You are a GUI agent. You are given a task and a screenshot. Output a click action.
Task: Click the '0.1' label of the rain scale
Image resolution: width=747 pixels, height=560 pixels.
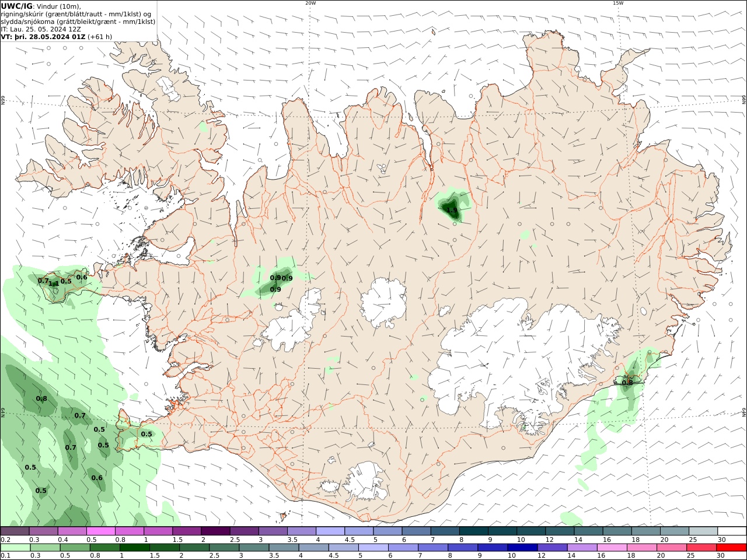pos(5,556)
